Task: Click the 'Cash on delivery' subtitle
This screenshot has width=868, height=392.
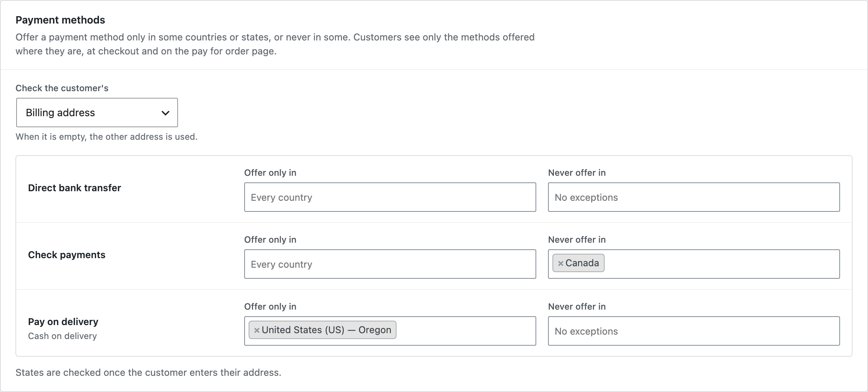Action: coord(63,336)
